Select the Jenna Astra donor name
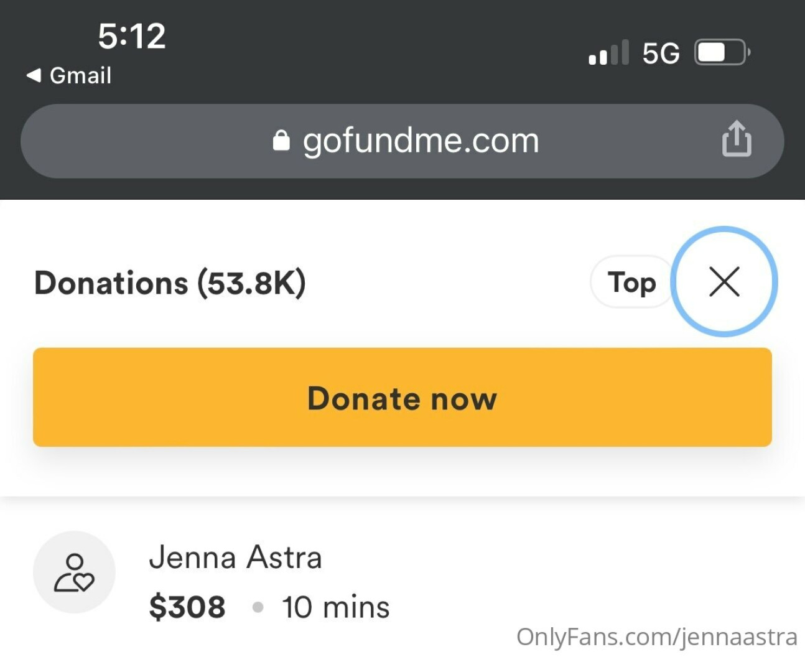The height and width of the screenshot is (672, 805). (x=235, y=558)
